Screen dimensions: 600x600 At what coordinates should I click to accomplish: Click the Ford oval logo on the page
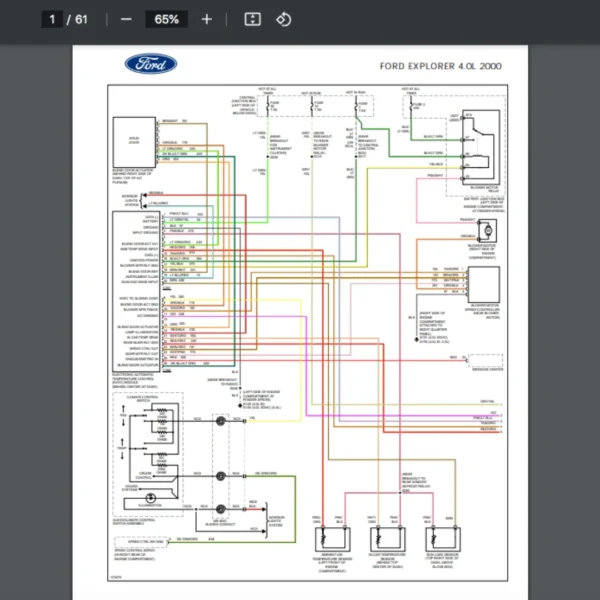tap(151, 64)
